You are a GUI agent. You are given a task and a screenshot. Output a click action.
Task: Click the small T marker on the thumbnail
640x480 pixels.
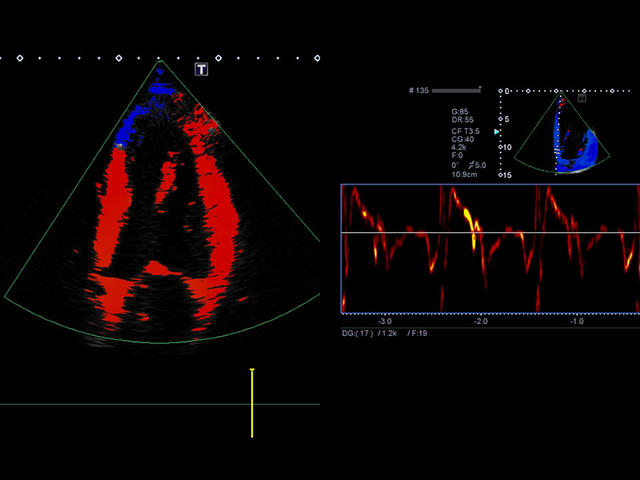point(582,98)
